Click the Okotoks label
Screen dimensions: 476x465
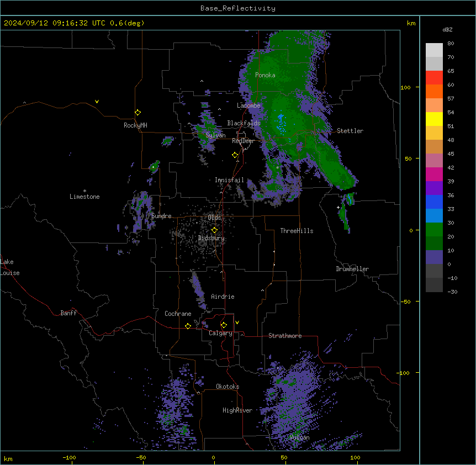228,387
